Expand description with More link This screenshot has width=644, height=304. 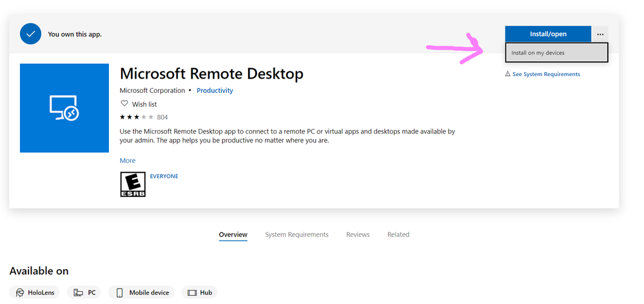coord(128,160)
